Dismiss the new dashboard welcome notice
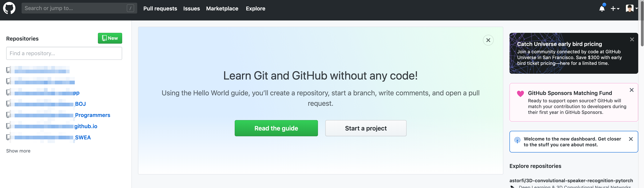Image resolution: width=644 pixels, height=188 pixels. pos(631,139)
